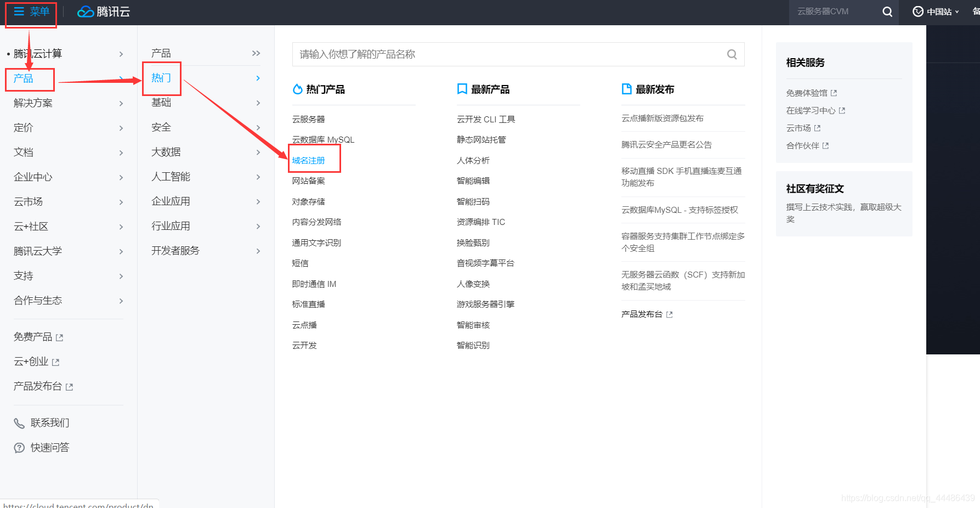Open the 智能审核 link
Viewport: 980px width, 508px height.
473,325
